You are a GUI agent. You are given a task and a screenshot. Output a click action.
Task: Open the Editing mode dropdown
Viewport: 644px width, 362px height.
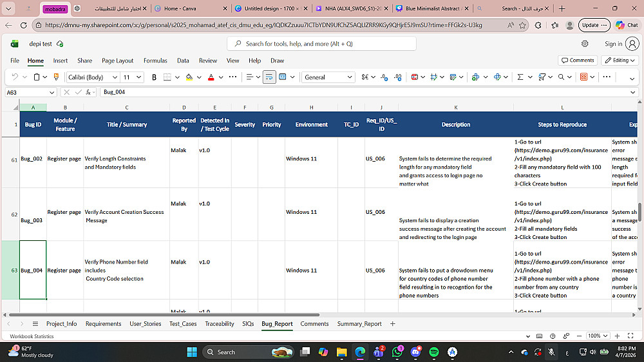point(620,60)
